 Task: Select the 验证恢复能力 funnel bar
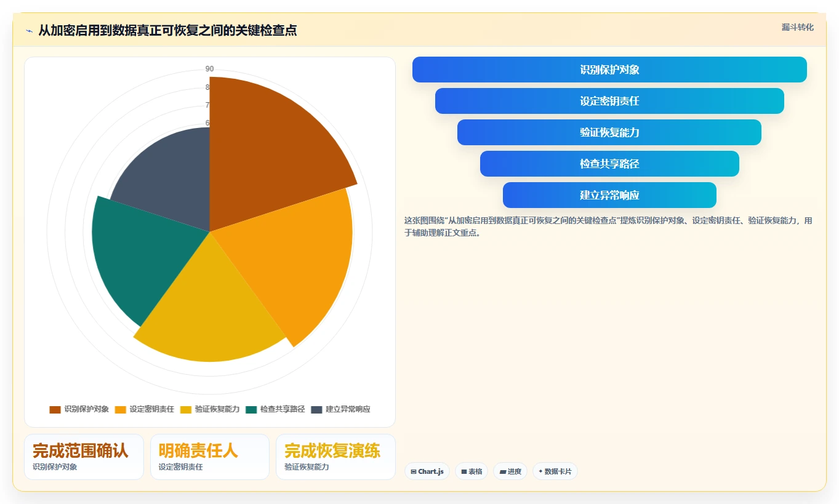(x=609, y=132)
